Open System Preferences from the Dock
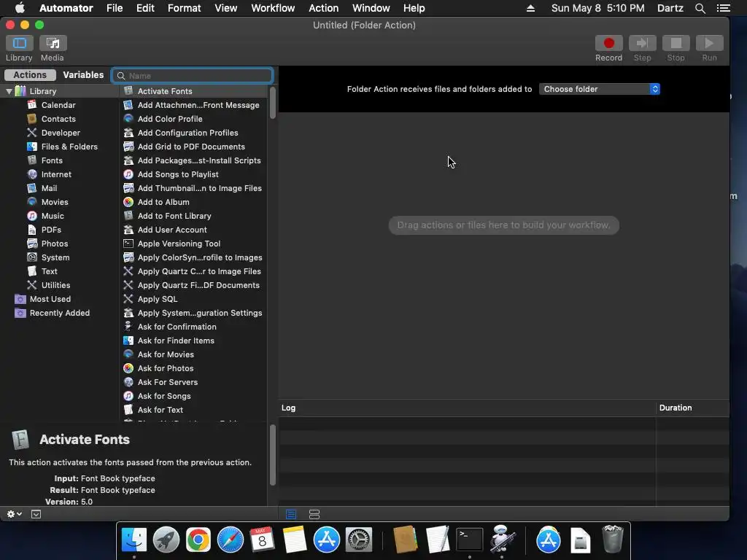Image resolution: width=747 pixels, height=560 pixels. point(359,540)
